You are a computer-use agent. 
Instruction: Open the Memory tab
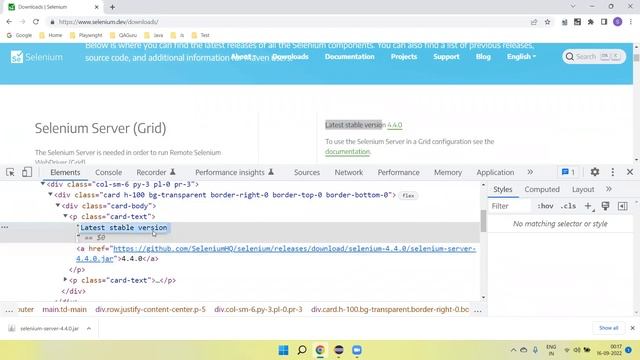[x=448, y=172]
